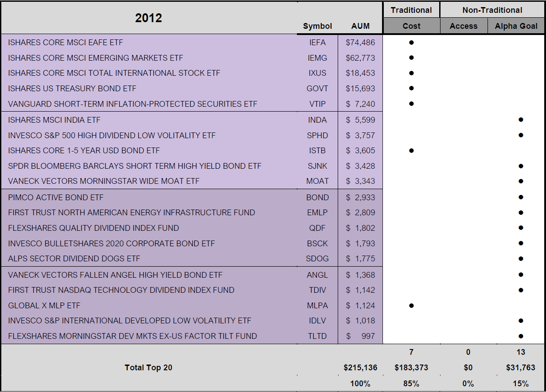Viewport: 546px width, 392px height.
Task: Click the $3,343 AUM value
Action: point(360,181)
